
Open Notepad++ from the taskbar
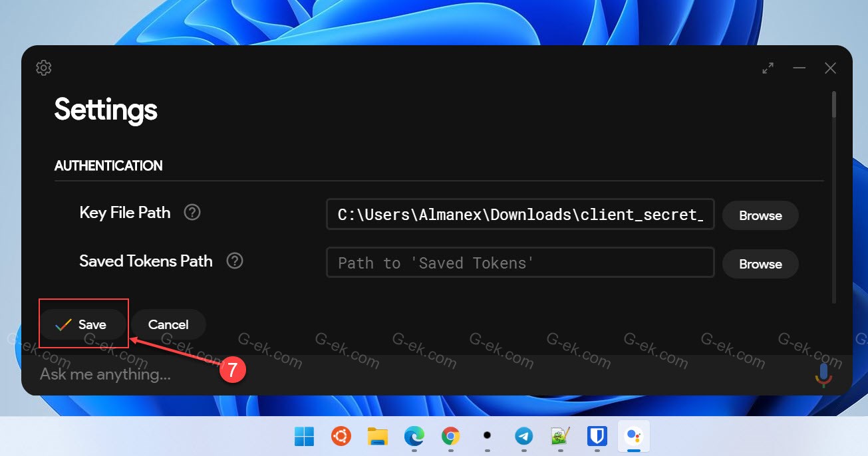click(x=560, y=436)
